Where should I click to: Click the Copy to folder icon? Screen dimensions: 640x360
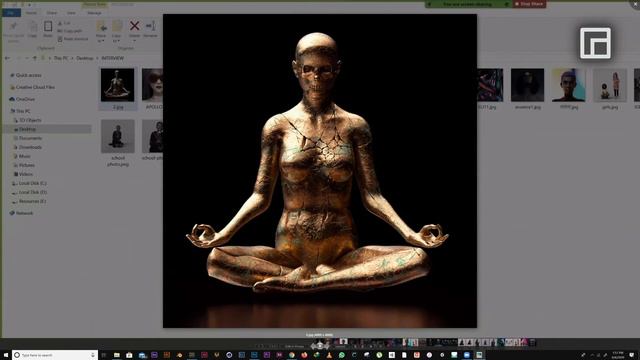coord(117,27)
